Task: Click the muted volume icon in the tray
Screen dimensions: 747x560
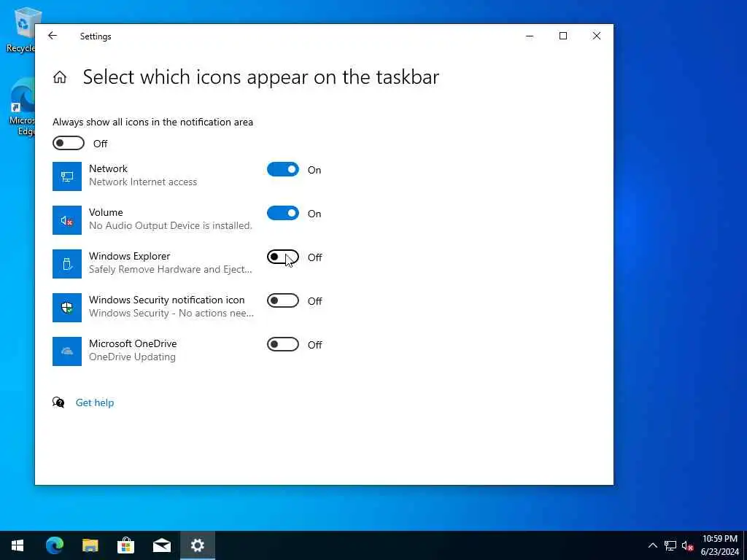Action: point(687,545)
